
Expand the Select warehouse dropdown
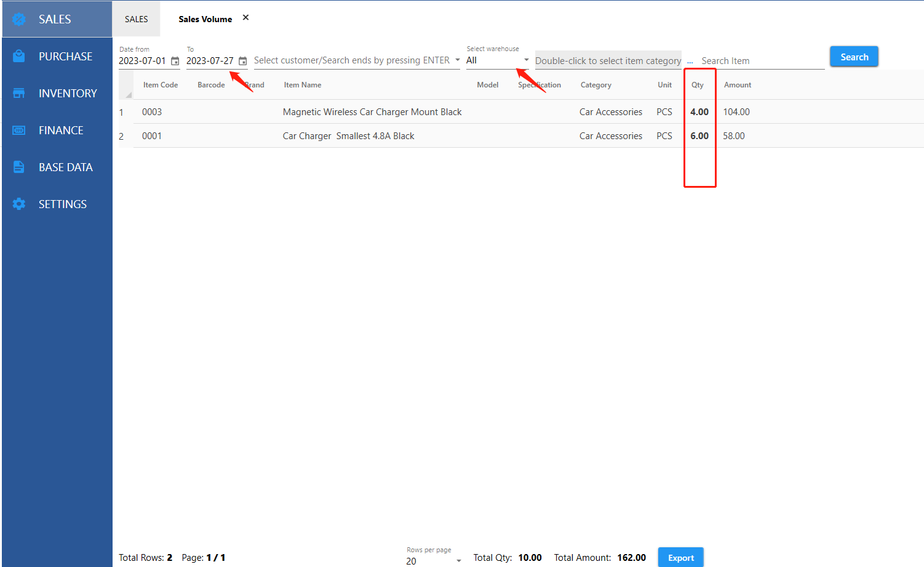(526, 60)
